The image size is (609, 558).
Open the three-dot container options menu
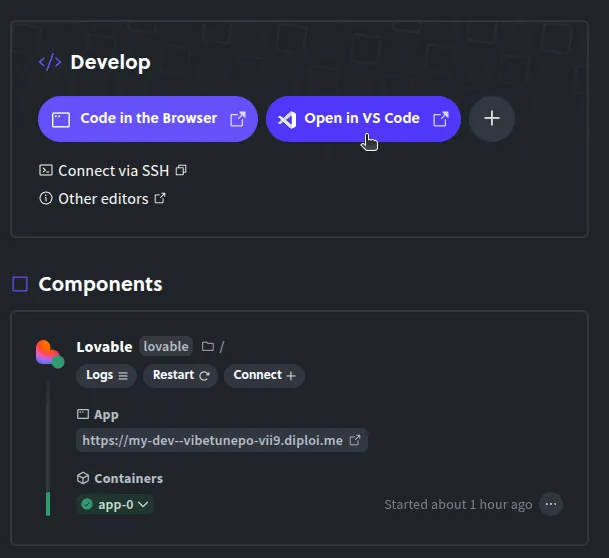tap(551, 504)
